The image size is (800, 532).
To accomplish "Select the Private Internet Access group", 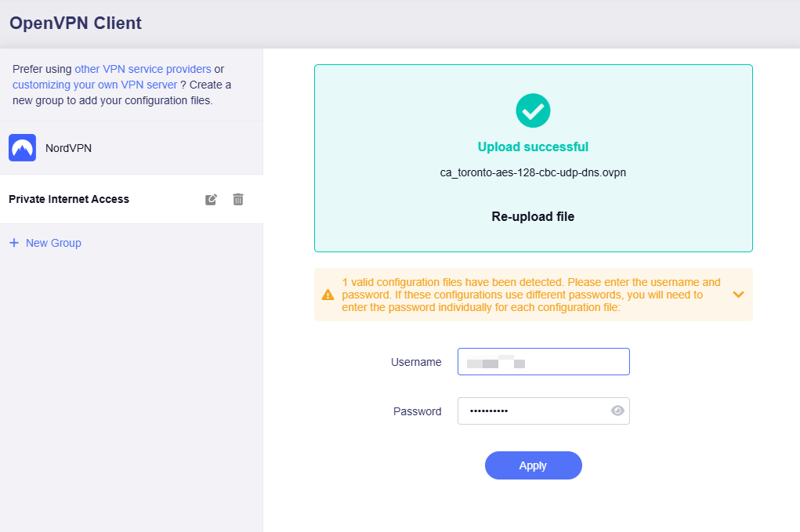I will (69, 199).
